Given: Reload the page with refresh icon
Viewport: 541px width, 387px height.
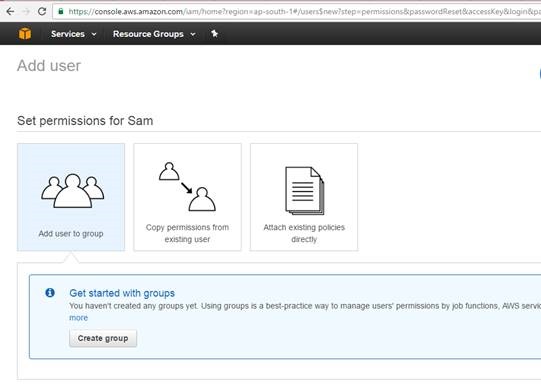Looking at the screenshot, I should [x=42, y=11].
